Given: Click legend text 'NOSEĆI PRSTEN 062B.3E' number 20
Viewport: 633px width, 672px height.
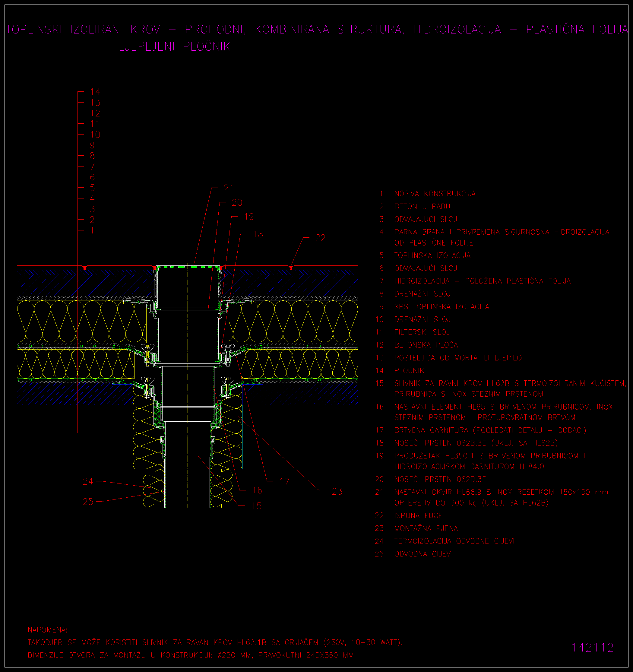Looking at the screenshot, I should (440, 479).
